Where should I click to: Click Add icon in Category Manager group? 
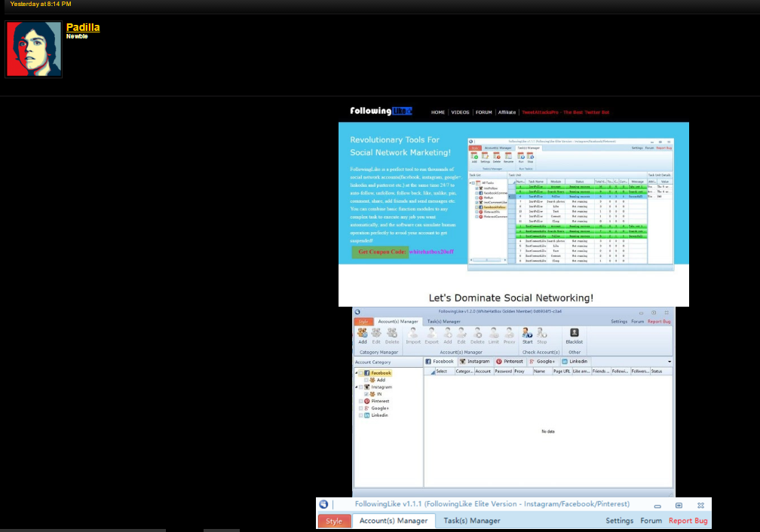point(362,333)
